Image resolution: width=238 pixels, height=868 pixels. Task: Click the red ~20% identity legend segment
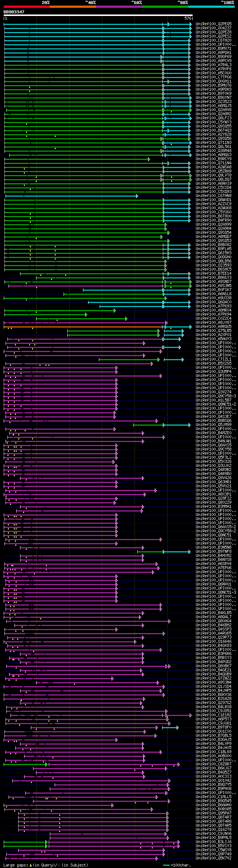pyautogui.click(x=27, y=7)
